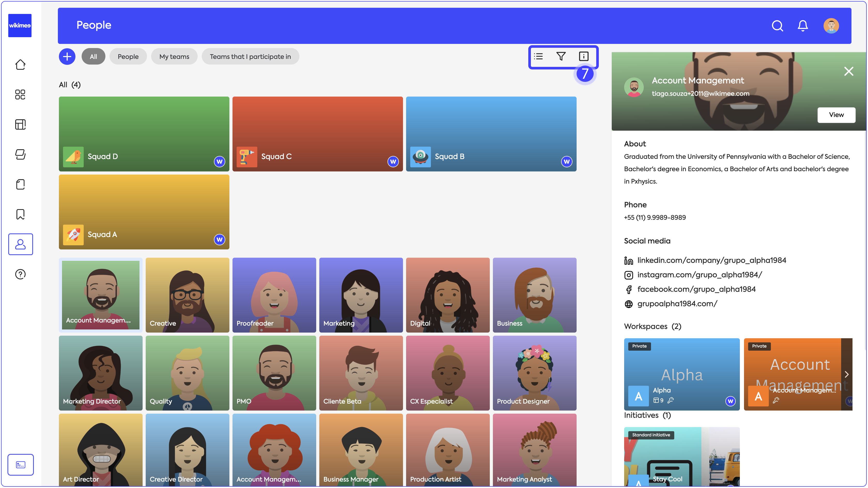Open Home from the sidebar
This screenshot has width=868, height=488.
[20, 64]
